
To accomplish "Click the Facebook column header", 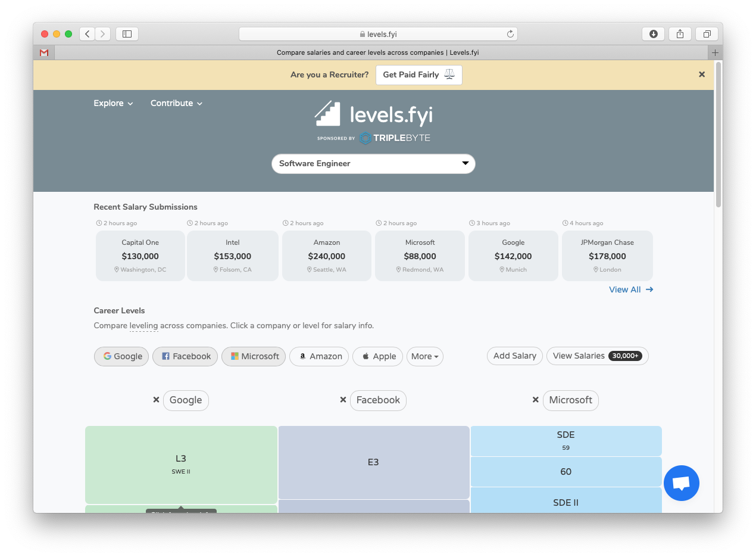I will [x=378, y=400].
